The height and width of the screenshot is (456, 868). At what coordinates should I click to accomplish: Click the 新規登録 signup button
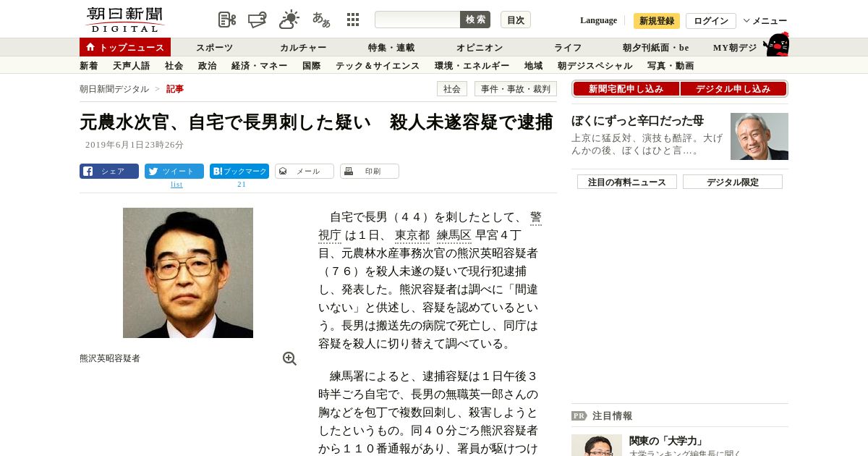[657, 21]
